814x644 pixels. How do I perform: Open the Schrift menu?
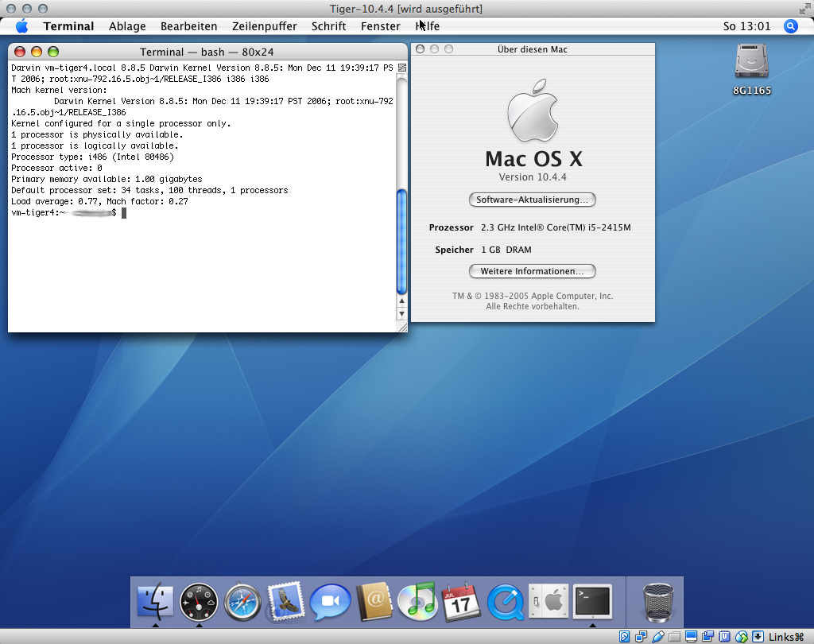click(328, 26)
